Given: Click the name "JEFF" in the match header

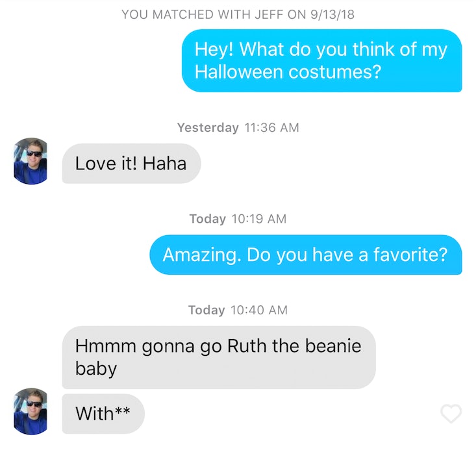Looking at the screenshot, I should [269, 14].
